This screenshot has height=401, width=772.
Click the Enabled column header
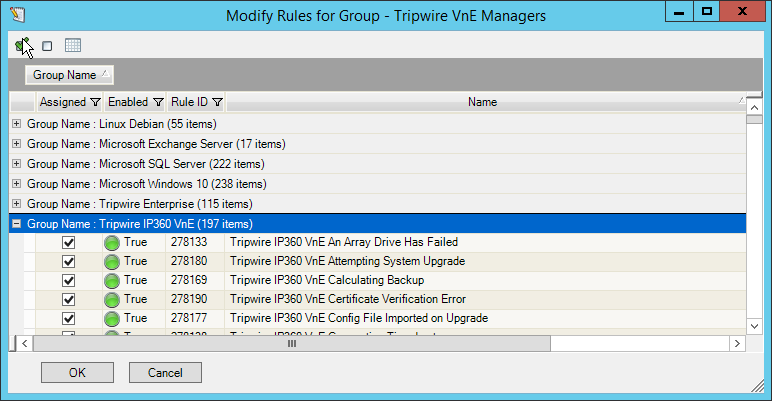[x=135, y=102]
